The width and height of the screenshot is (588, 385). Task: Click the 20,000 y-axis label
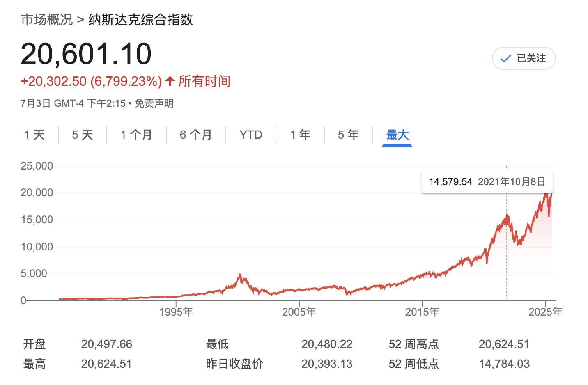37,192
